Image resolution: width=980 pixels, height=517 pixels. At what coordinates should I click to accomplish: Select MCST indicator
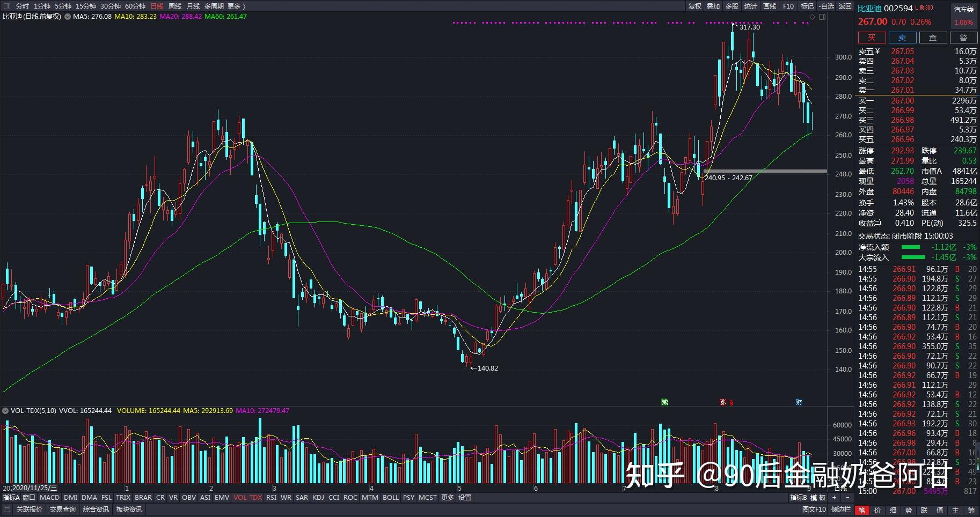click(428, 498)
